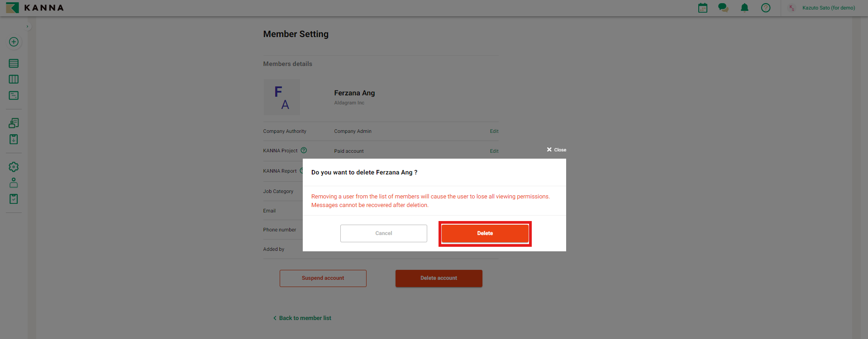Image resolution: width=868 pixels, height=339 pixels.
Task: Click the KANNA Project help tooltip icon
Action: [x=304, y=151]
